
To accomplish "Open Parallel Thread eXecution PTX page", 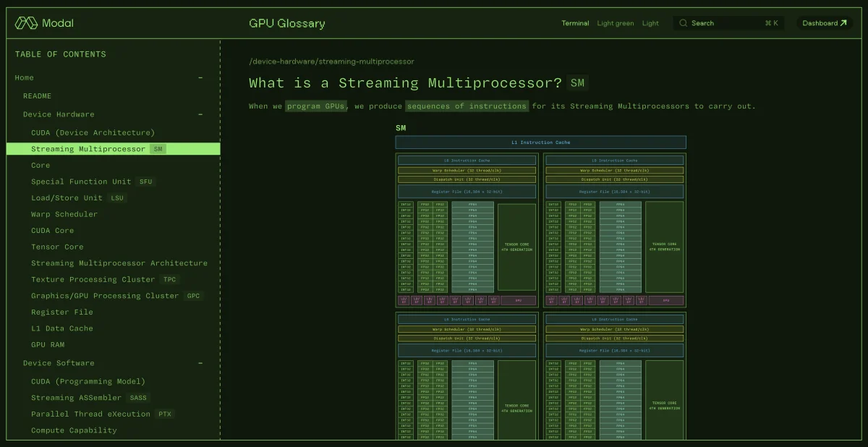I will click(103, 414).
